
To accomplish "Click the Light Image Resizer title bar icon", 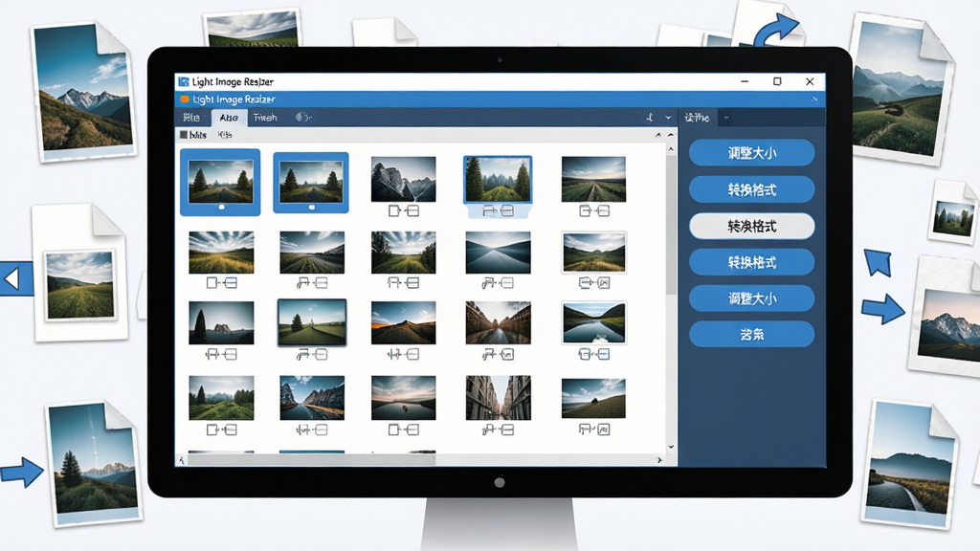I will pos(183,82).
